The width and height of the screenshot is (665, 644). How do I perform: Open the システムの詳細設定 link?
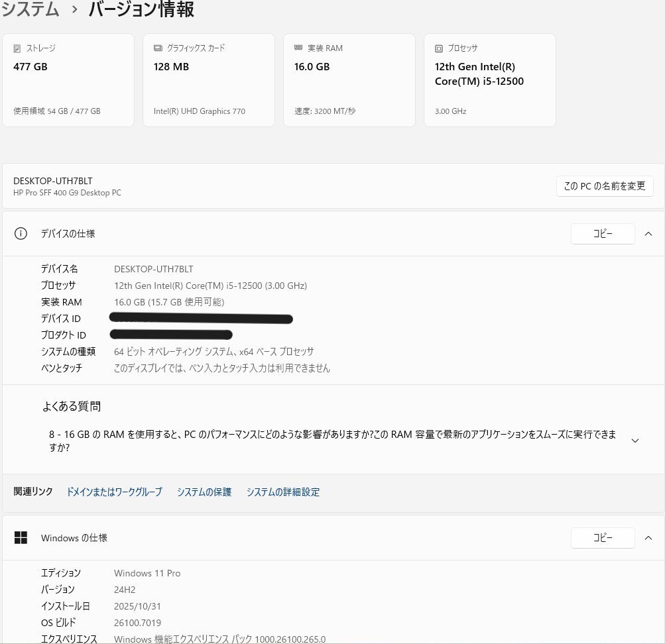(x=282, y=492)
